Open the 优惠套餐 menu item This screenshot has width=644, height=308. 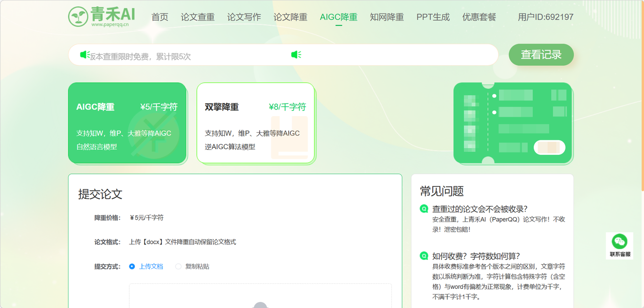click(x=479, y=17)
